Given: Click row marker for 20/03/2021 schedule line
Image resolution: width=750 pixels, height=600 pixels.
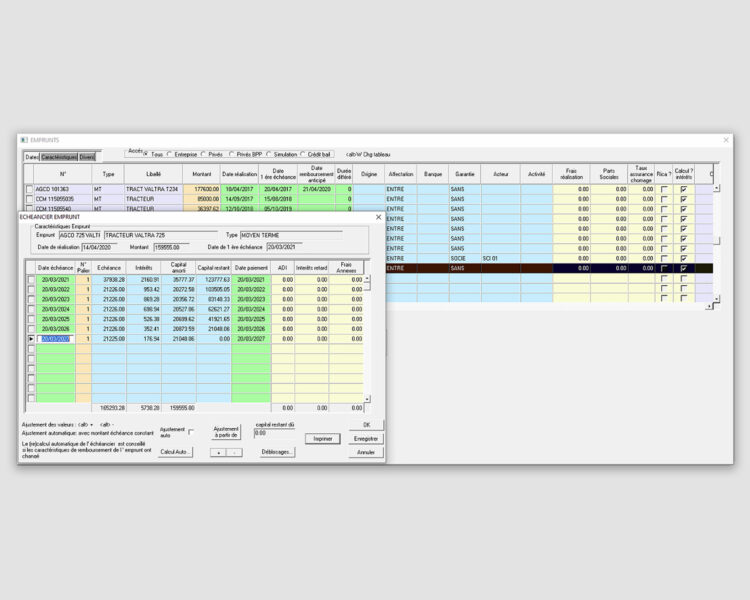Looking at the screenshot, I should (30, 280).
